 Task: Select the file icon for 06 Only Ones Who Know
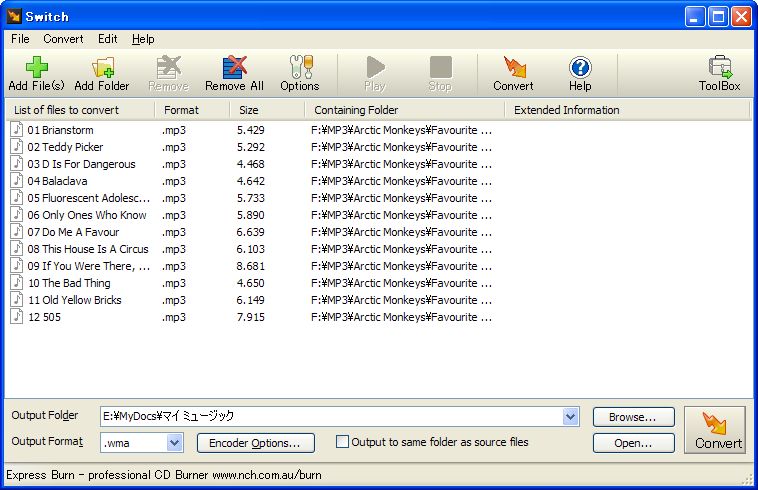click(x=17, y=215)
